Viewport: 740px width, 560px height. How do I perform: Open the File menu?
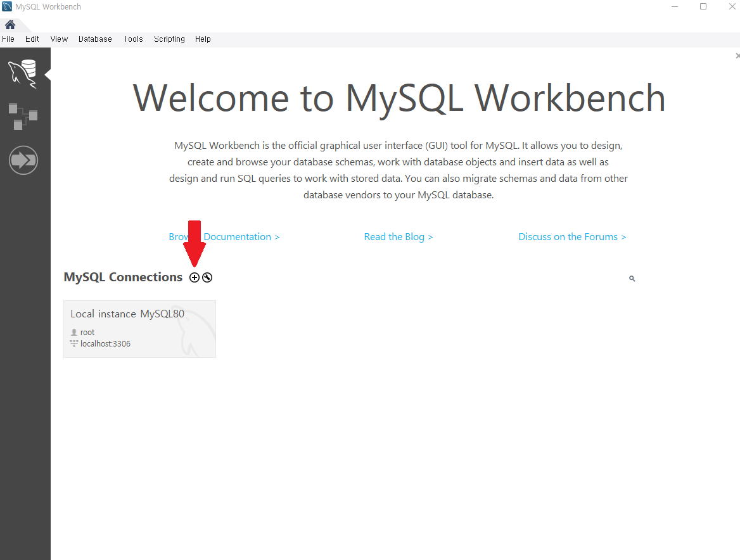pos(8,39)
